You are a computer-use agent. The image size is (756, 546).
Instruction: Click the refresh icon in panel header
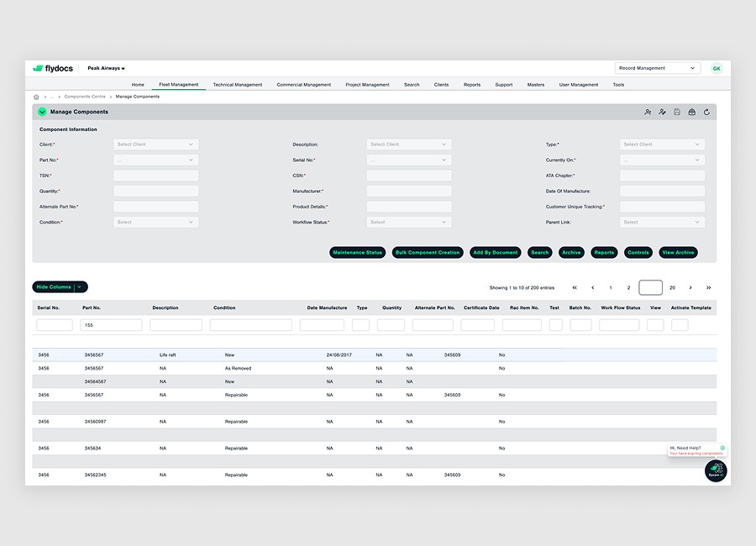tap(706, 112)
